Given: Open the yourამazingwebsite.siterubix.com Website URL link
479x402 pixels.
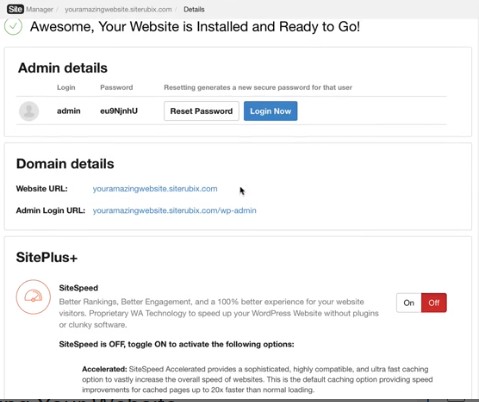Looking at the screenshot, I should [155, 189].
